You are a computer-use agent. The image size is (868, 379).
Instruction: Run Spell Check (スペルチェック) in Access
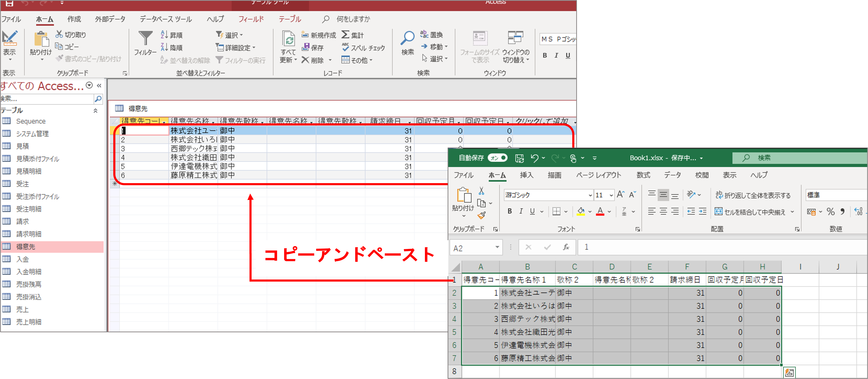363,48
